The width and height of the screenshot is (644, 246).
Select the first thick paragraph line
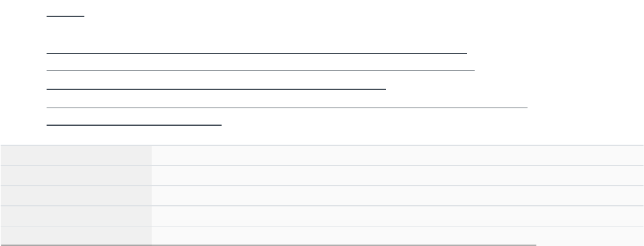(x=257, y=53)
